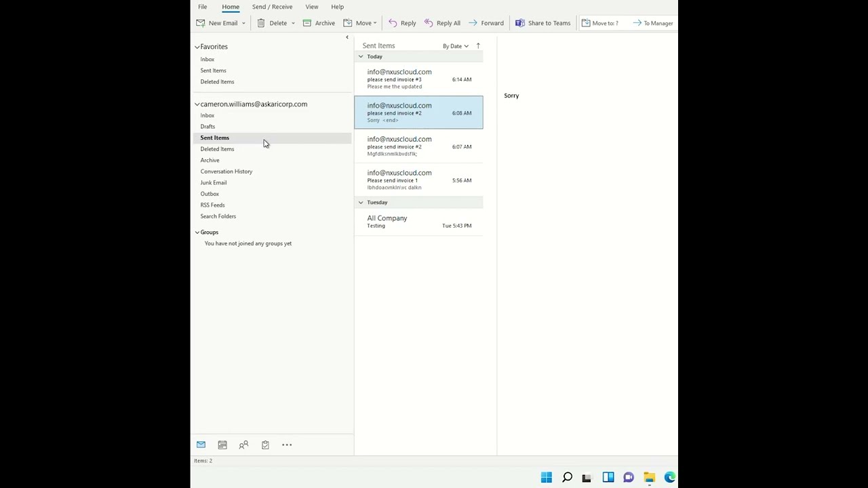Viewport: 868px width, 488px height.
Task: Launch Teams Chat from the taskbar
Action: 629,477
